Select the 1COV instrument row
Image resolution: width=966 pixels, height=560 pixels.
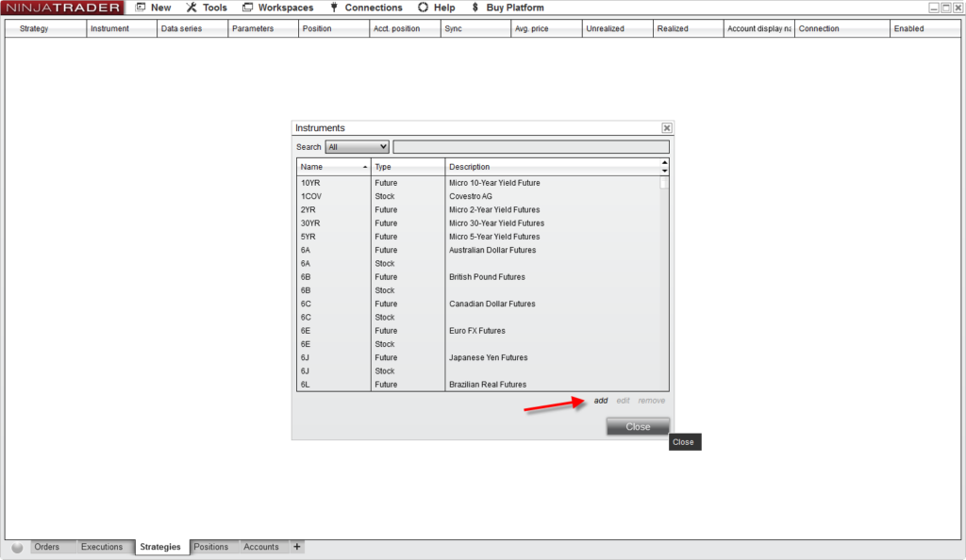478,196
